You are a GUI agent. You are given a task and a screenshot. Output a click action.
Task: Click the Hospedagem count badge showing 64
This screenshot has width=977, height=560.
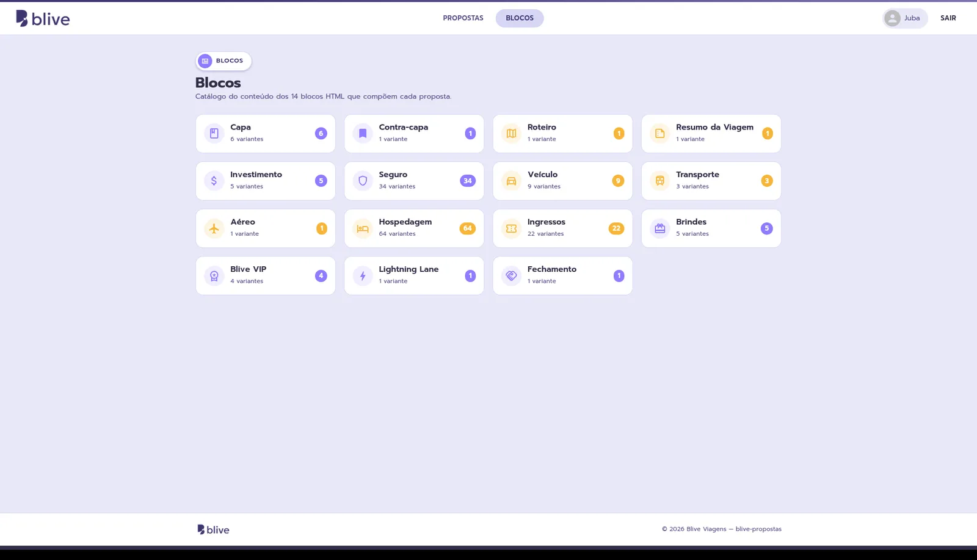[x=468, y=228]
